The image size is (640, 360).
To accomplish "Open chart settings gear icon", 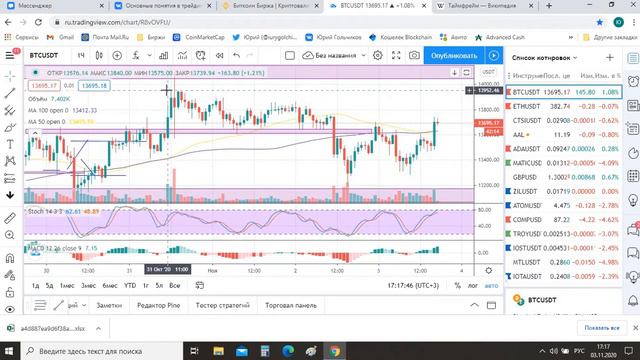I will click(378, 55).
